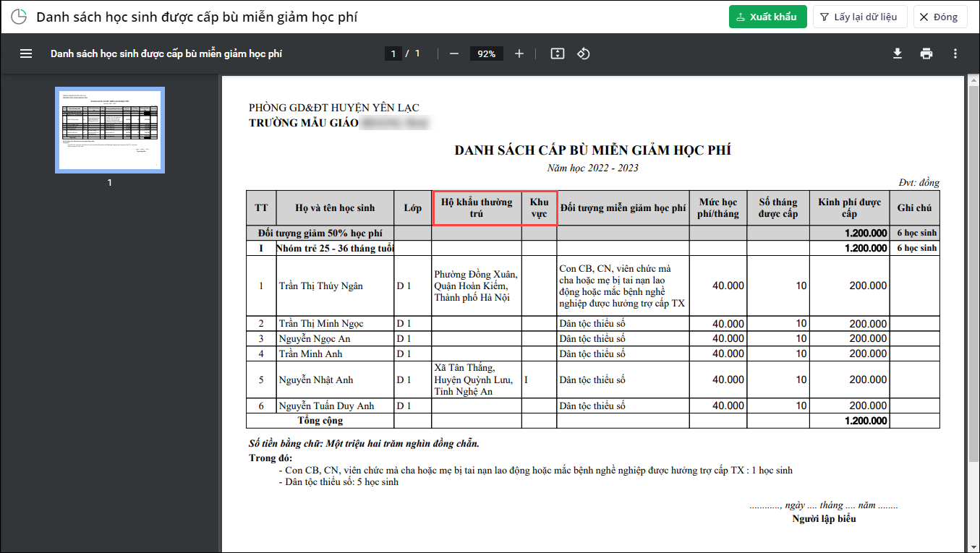Viewport: 980px width, 553px height.
Task: Click the fit to page icon
Action: pos(557,53)
